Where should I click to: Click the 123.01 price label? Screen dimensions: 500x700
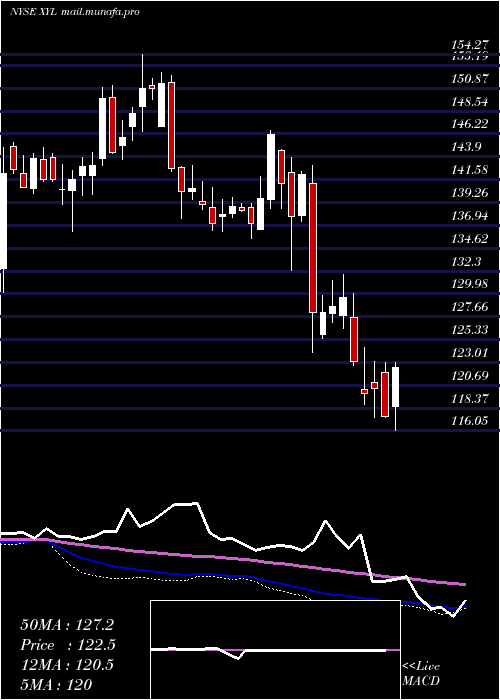[469, 354]
